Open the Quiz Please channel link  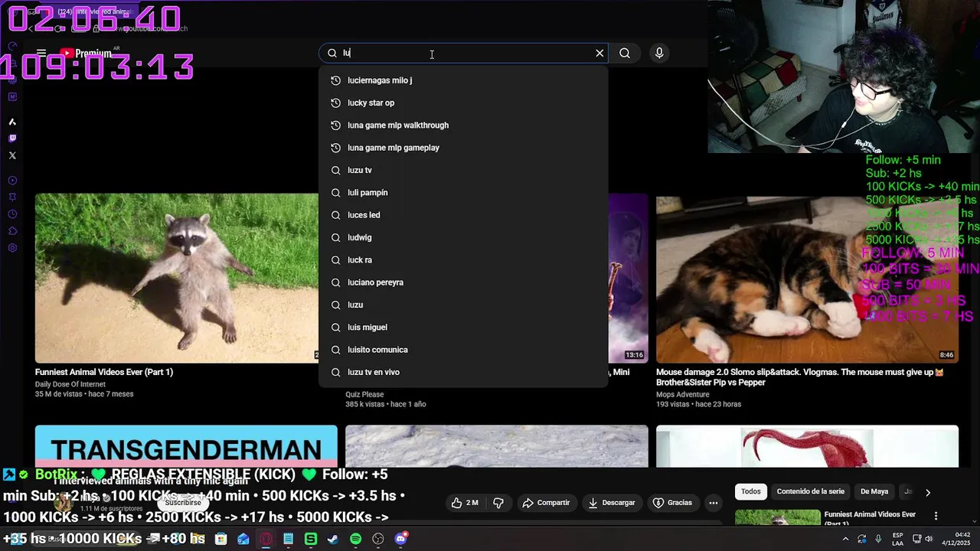coord(364,395)
